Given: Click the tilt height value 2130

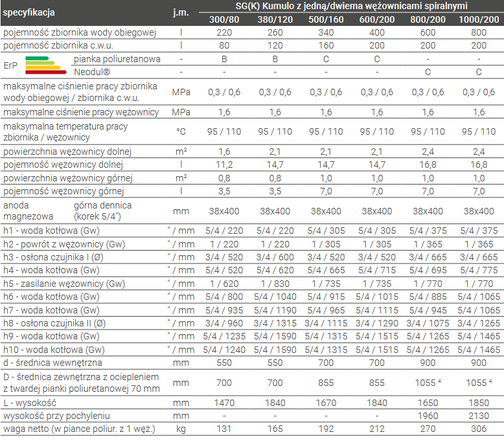Looking at the screenshot, I should [x=479, y=416].
